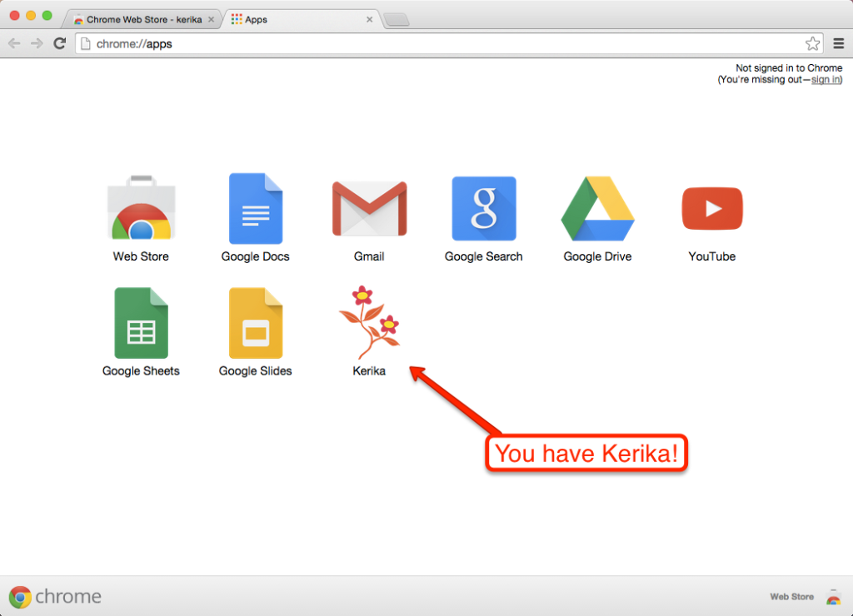
Task: Click the Web Store footer link
Action: 791,596
